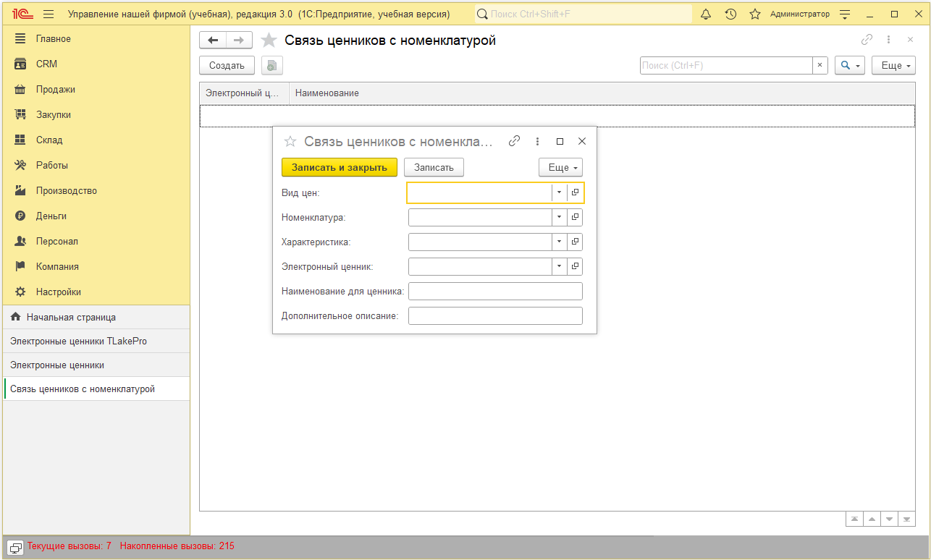Switch to Электронные ценники TLakePro tab
This screenshot has width=931, height=560.
click(78, 341)
